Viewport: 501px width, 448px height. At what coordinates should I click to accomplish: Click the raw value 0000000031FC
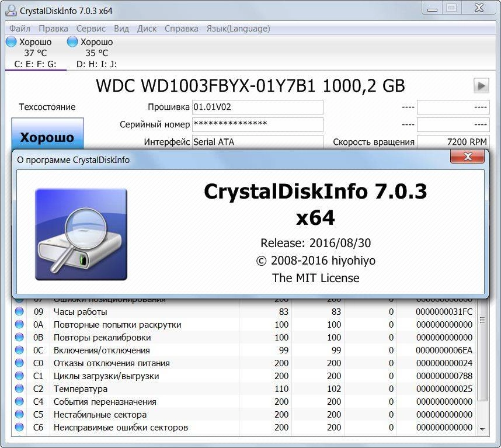point(444,312)
